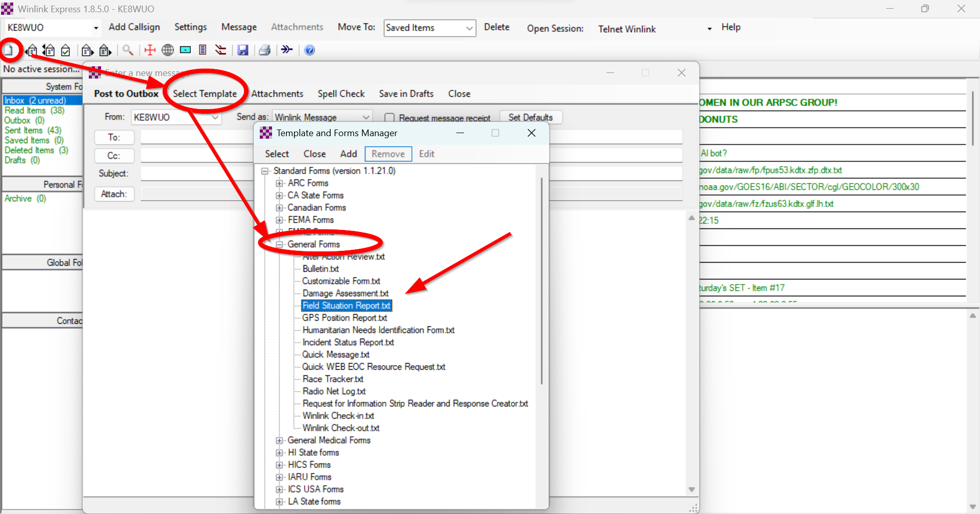Enable the Request message receipt checkbox

pyautogui.click(x=389, y=118)
